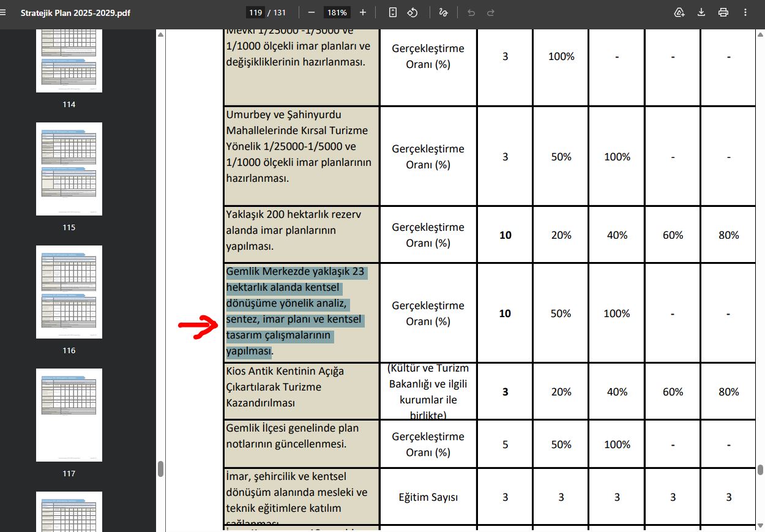Click the thumbnail sidebar scrollbar handle
This screenshot has width=765, height=532.
point(160,468)
